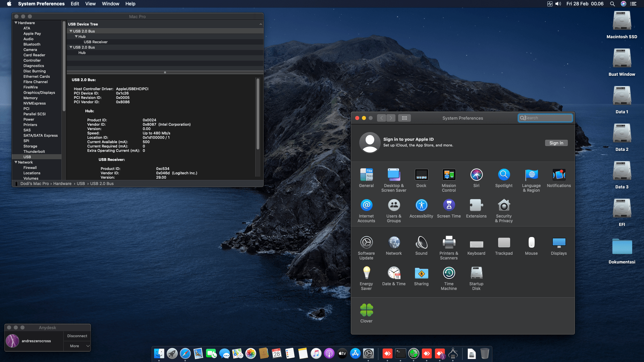Show all preferences grid button
Viewport: 644px width, 362px height.
[x=405, y=118]
